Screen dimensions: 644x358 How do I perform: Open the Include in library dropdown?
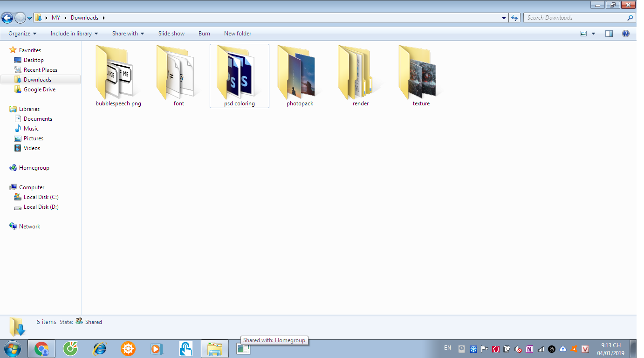coord(74,34)
